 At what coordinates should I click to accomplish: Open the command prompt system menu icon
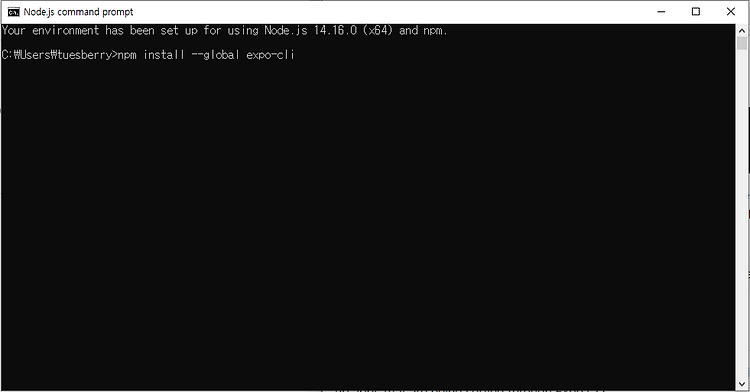tap(13, 12)
